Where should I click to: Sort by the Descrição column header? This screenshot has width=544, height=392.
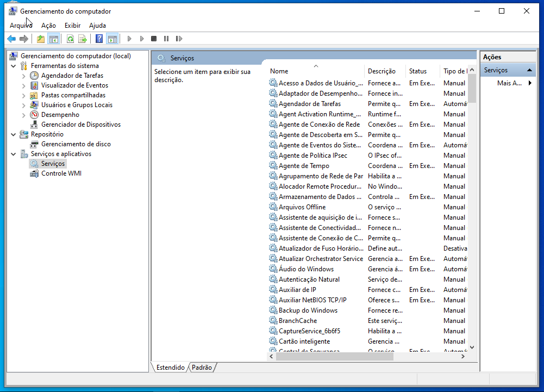(x=385, y=71)
